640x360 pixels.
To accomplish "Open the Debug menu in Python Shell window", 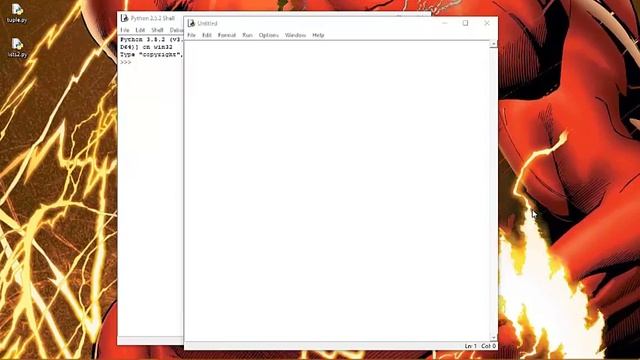I will tap(176, 30).
